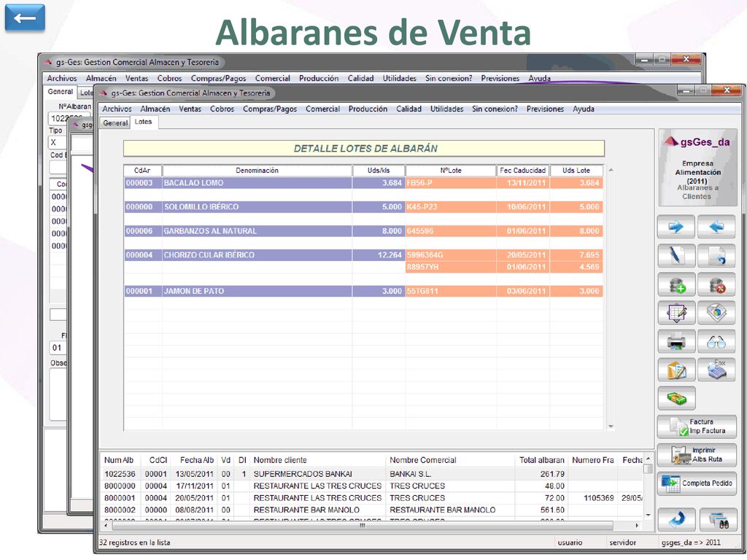Select albarán row 1022536 SUPERMERCADOS BANKAI
This screenshot has width=747, height=560.
click(x=371, y=474)
